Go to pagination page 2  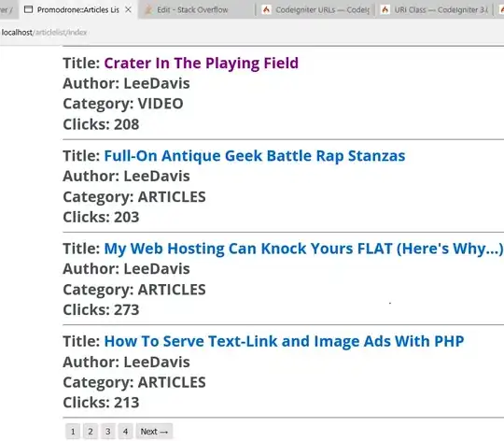click(91, 432)
